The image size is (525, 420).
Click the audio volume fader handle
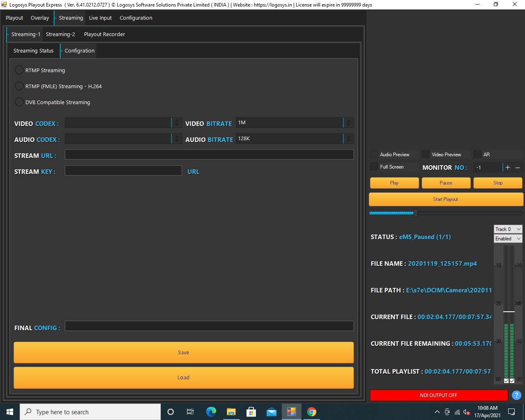coord(509,312)
